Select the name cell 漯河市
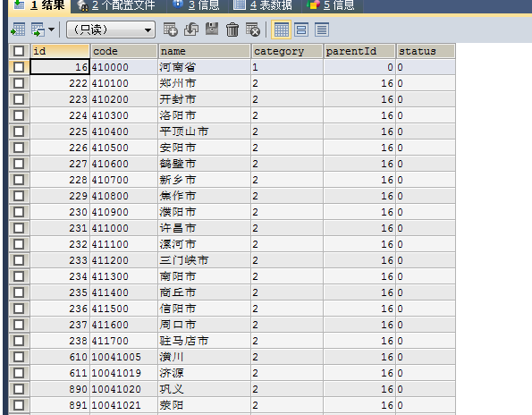The width and height of the screenshot is (532, 415). 204,244
